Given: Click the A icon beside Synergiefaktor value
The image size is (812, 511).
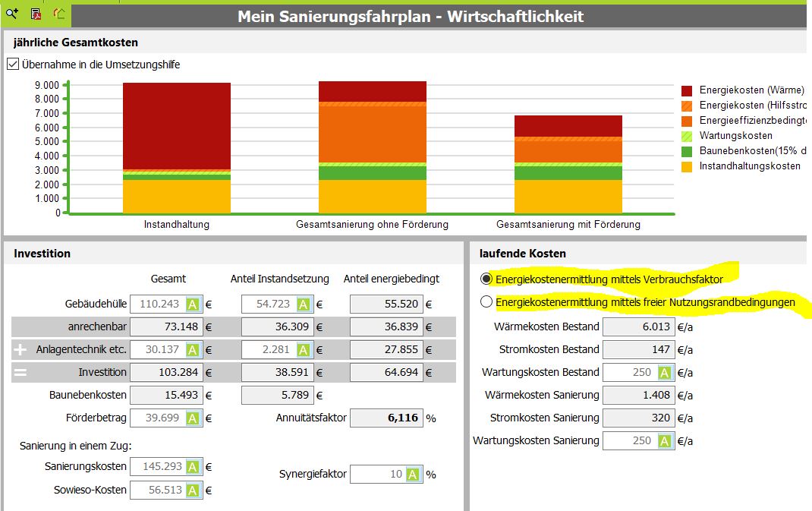Looking at the screenshot, I should (413, 475).
